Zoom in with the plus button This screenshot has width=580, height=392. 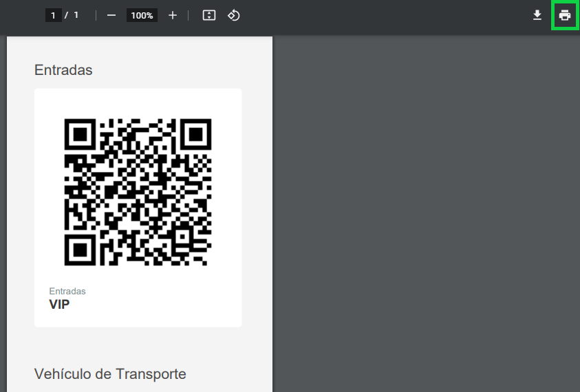(173, 15)
